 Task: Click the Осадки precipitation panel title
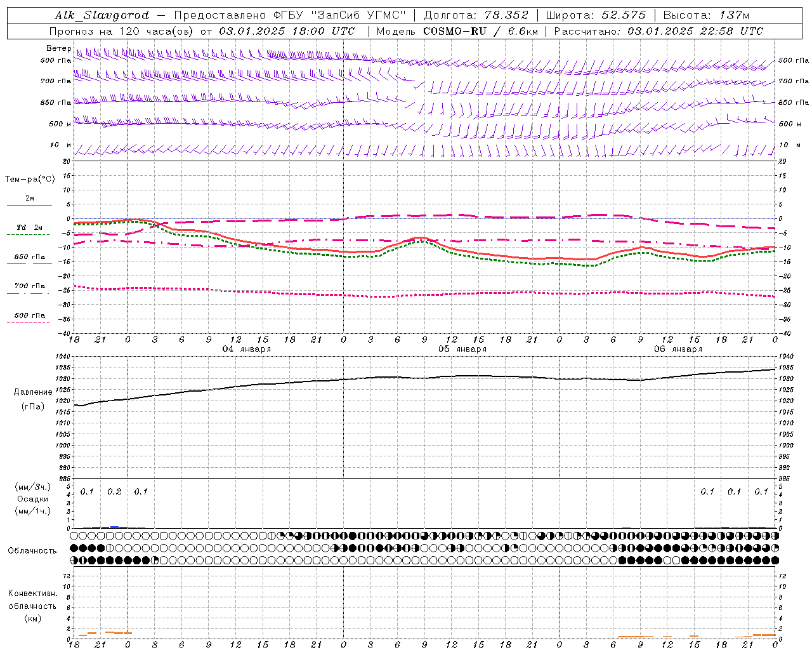(32, 499)
